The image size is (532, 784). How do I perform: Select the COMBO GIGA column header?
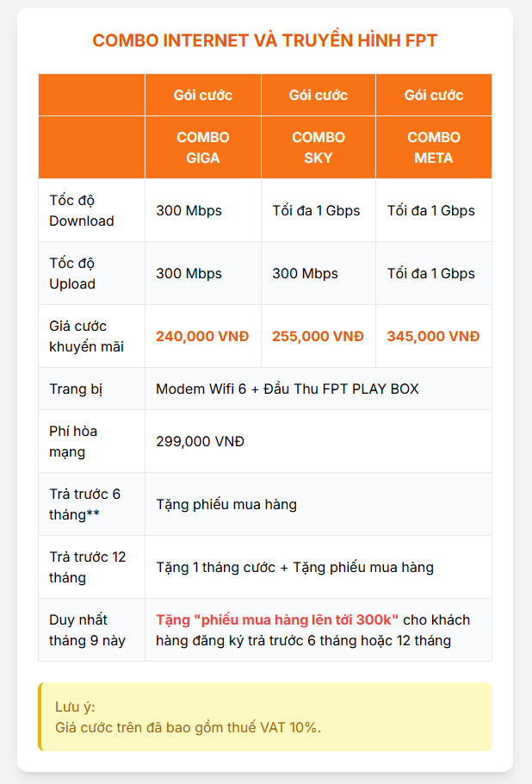(203, 147)
